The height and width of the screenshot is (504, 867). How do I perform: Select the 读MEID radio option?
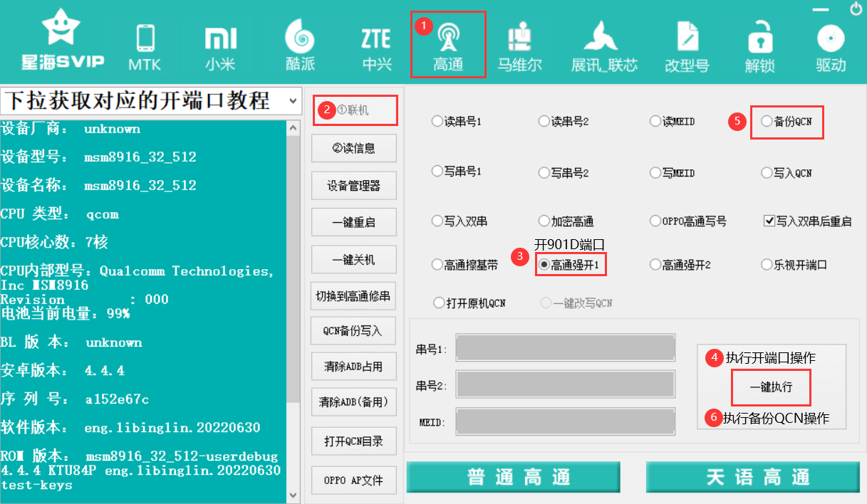click(673, 122)
